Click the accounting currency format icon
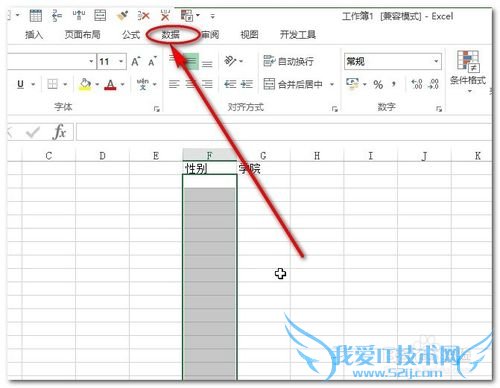Viewport: 500px width, 388px height. point(352,84)
